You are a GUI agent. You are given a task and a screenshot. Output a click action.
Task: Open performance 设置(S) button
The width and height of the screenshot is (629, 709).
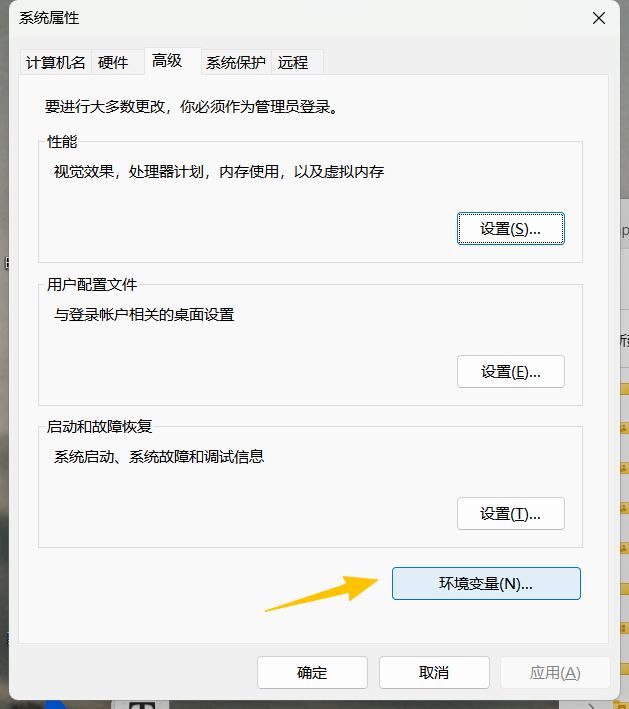(x=511, y=228)
